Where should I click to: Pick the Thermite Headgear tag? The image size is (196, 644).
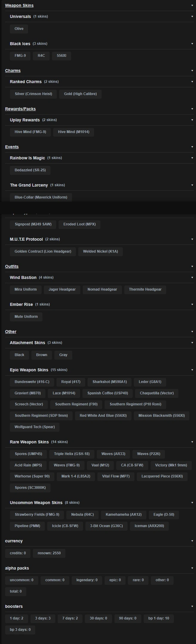click(x=145, y=289)
